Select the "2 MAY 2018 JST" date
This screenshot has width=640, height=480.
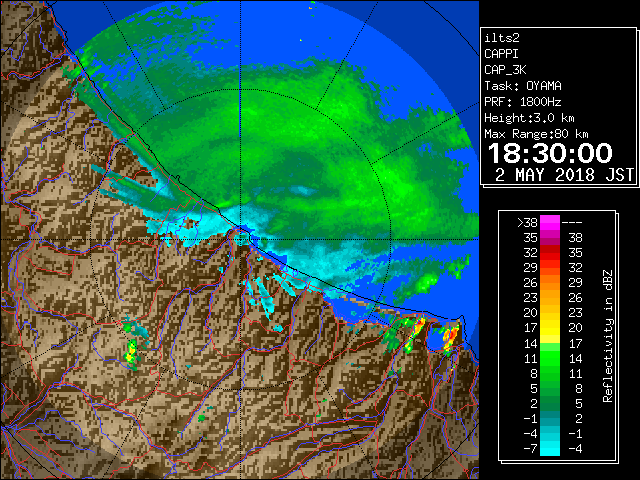[x=564, y=175]
